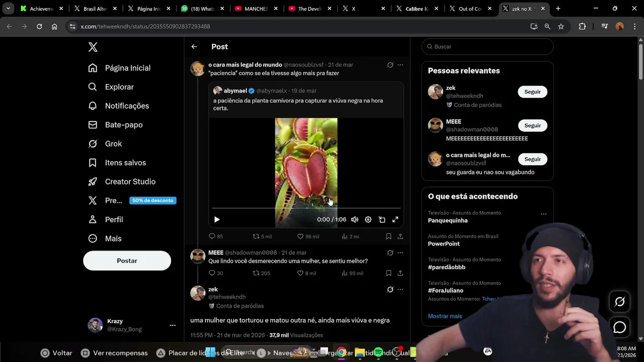The image size is (644, 362).
Task: Open floating Grok button
Action: (620, 302)
